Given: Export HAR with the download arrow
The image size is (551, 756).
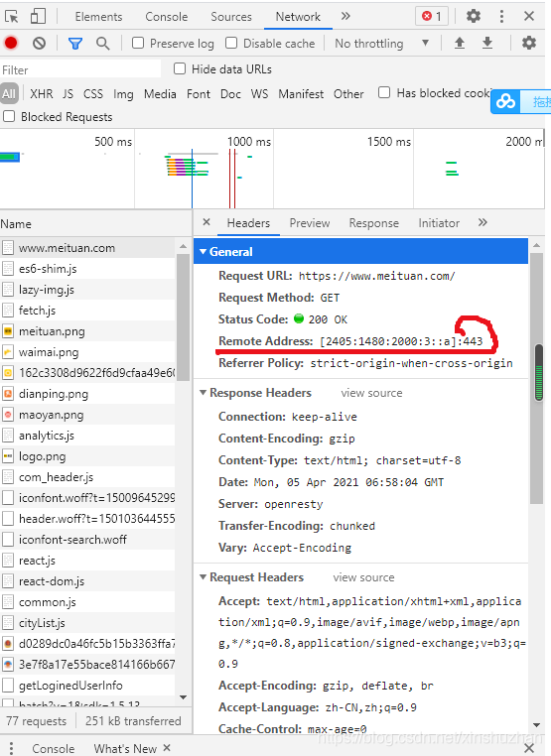Looking at the screenshot, I should (x=487, y=43).
